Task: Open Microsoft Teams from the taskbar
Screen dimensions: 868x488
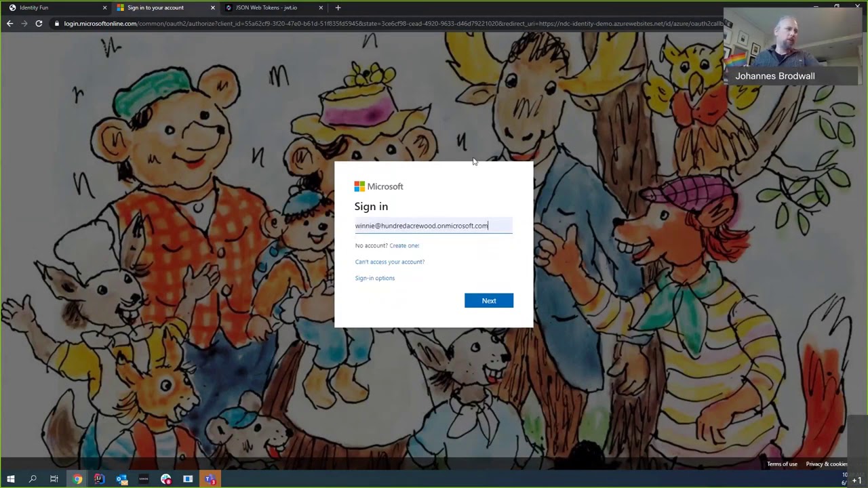Action: click(210, 479)
